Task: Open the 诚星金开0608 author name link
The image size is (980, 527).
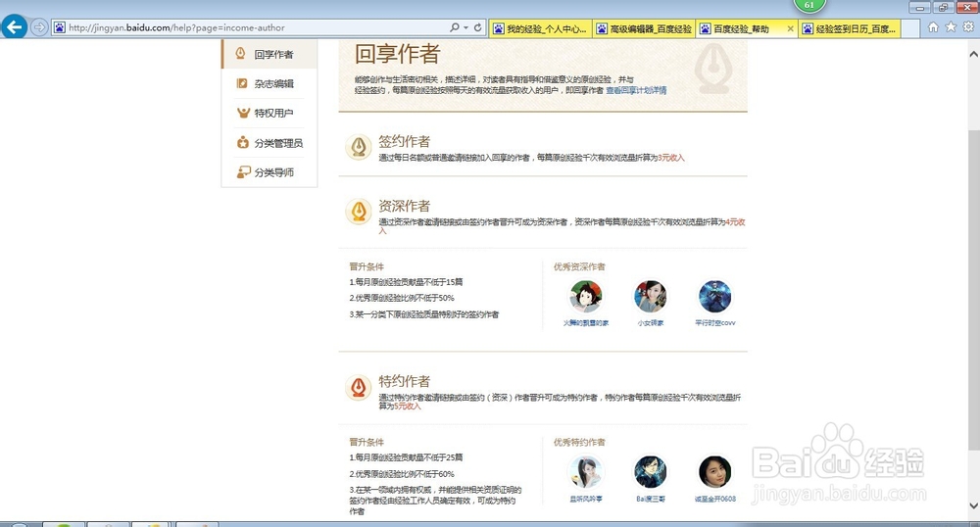Action: 715,499
